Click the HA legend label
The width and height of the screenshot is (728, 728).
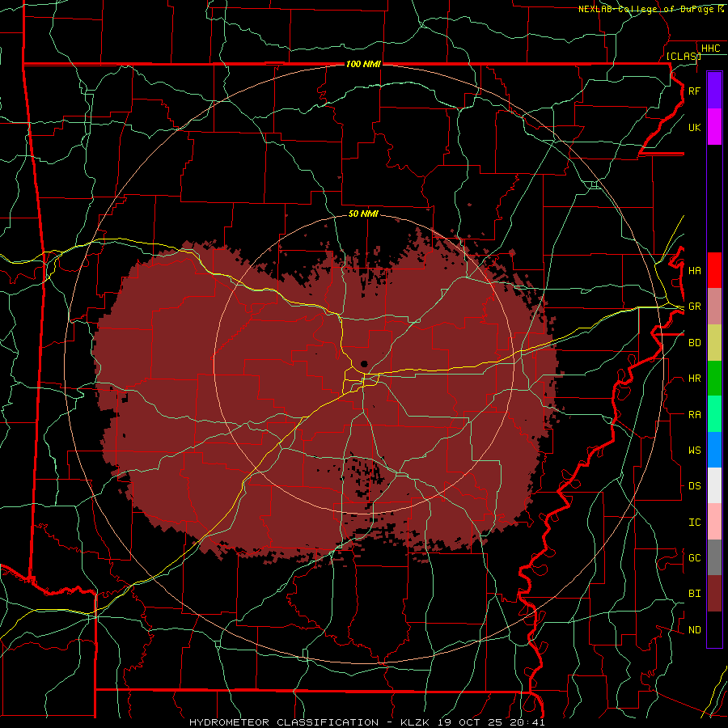click(694, 271)
